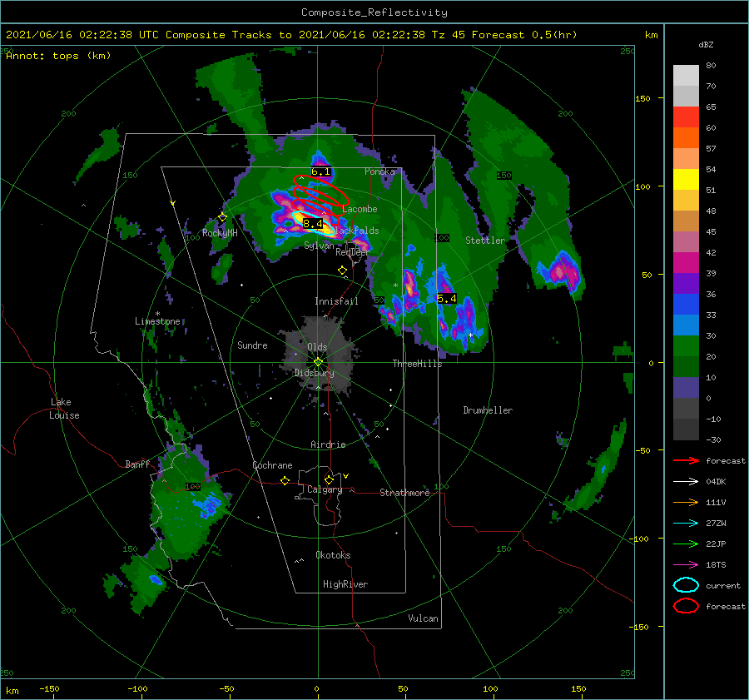Select the orange 111V arrow legend icon
Screen dimensions: 749x700
(686, 502)
